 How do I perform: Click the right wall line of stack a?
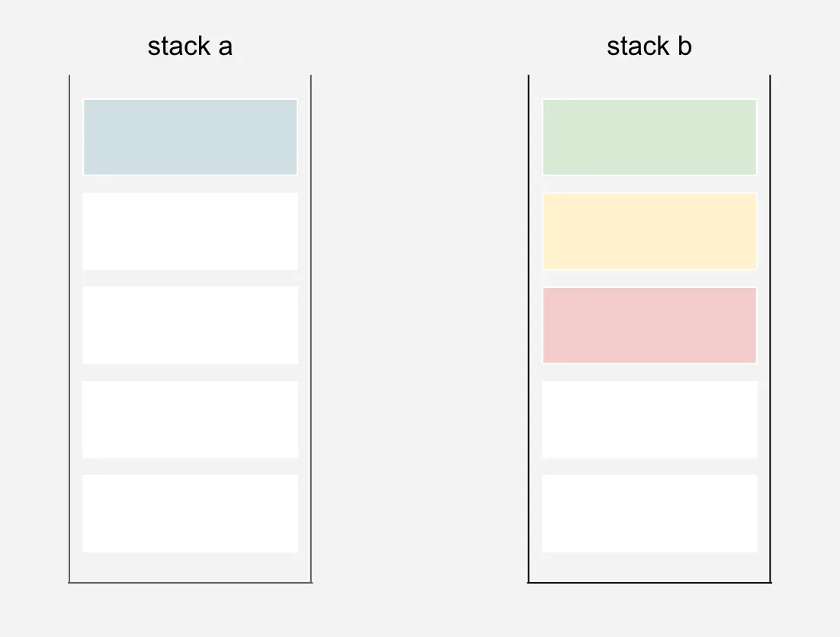pyautogui.click(x=311, y=328)
